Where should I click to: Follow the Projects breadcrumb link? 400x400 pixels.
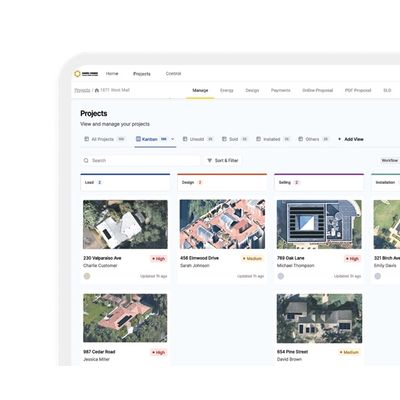pos(82,90)
